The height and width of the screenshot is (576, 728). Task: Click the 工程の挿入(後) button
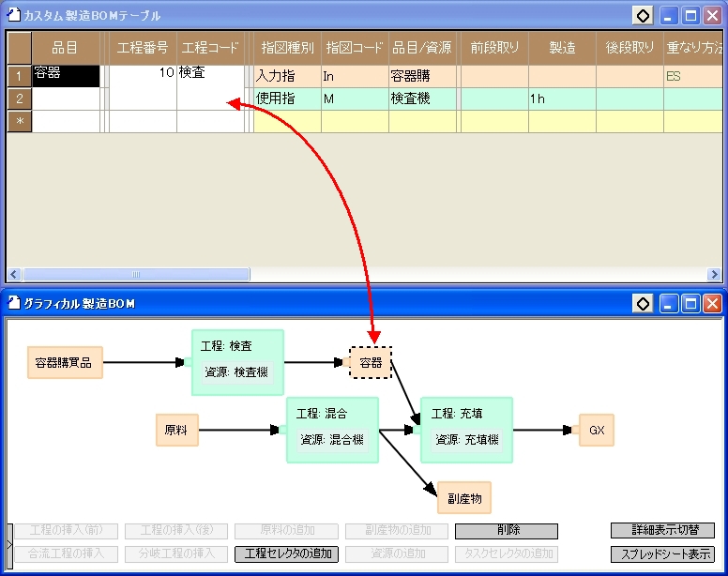click(x=176, y=531)
